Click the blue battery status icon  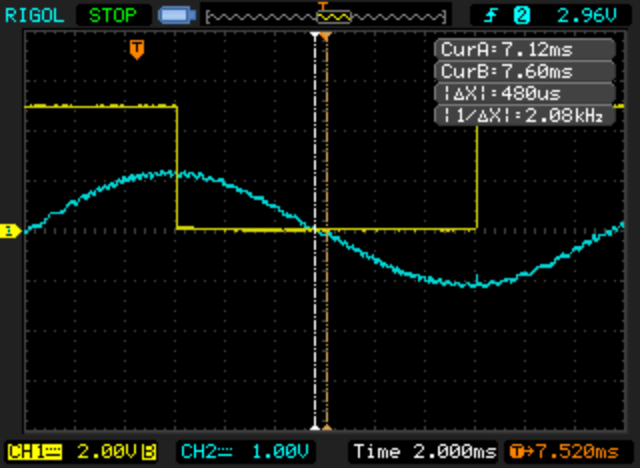[177, 16]
